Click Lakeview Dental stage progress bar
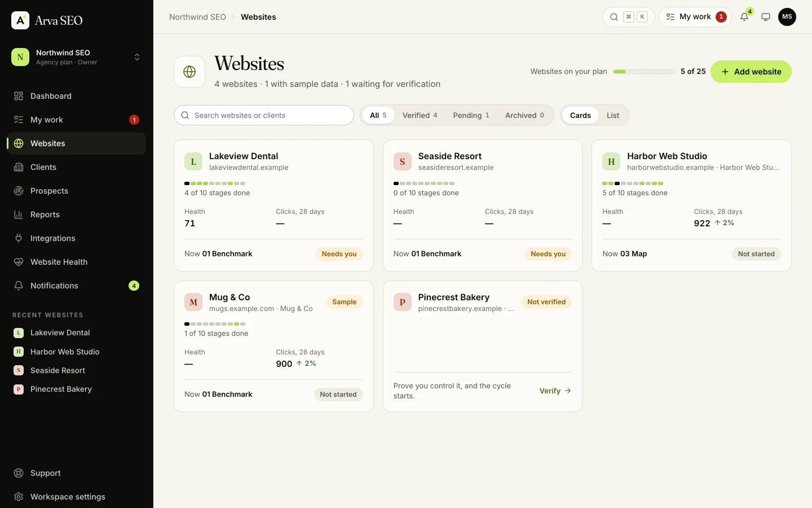This screenshot has height=508, width=812. pos(215,183)
